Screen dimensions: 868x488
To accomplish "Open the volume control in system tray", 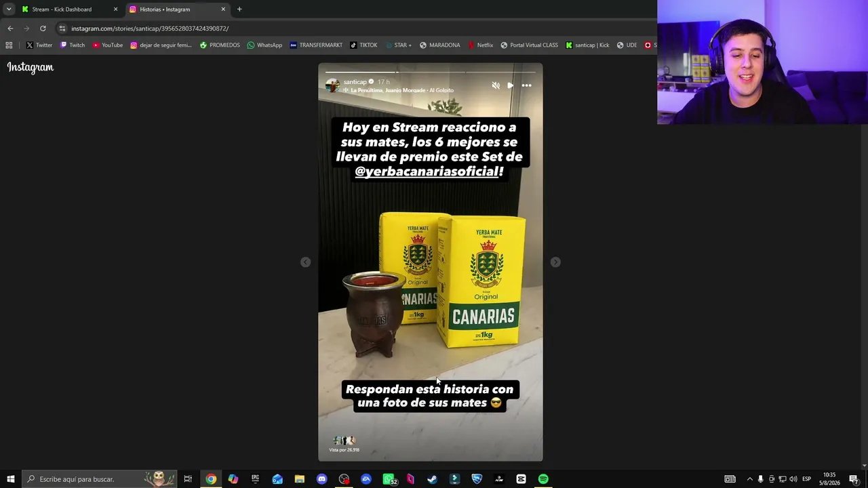I will 793,479.
